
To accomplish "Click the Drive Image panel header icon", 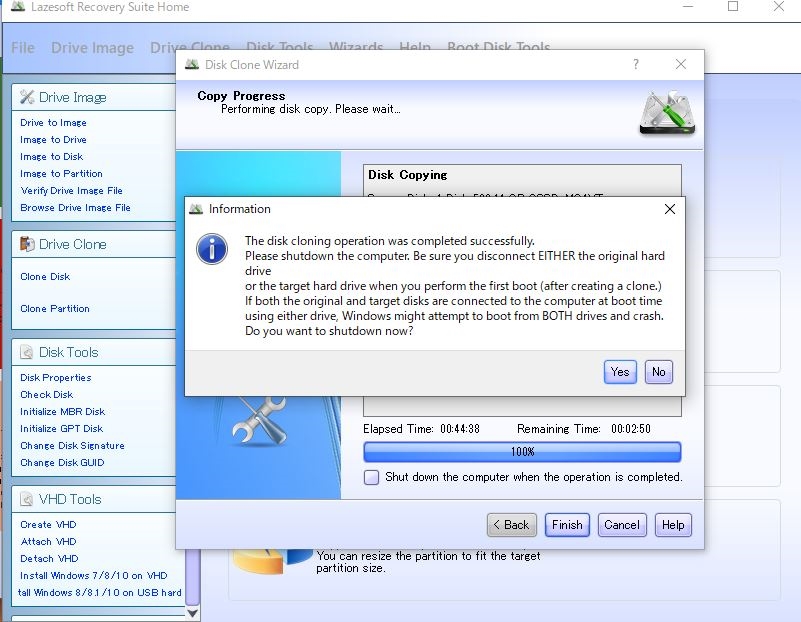I will coord(27,97).
